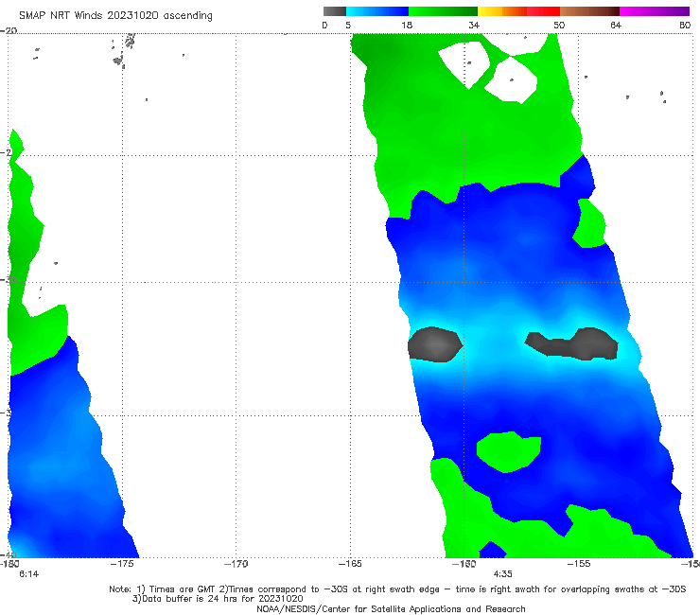Click the longitude label '-170'
This screenshot has height=615, width=700.
pyautogui.click(x=236, y=564)
